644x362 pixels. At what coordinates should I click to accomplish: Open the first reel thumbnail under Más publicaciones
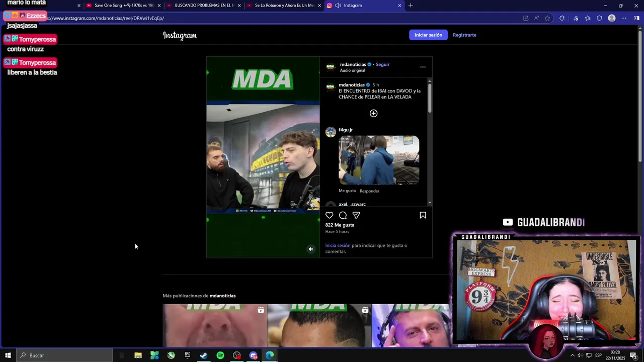pyautogui.click(x=215, y=325)
